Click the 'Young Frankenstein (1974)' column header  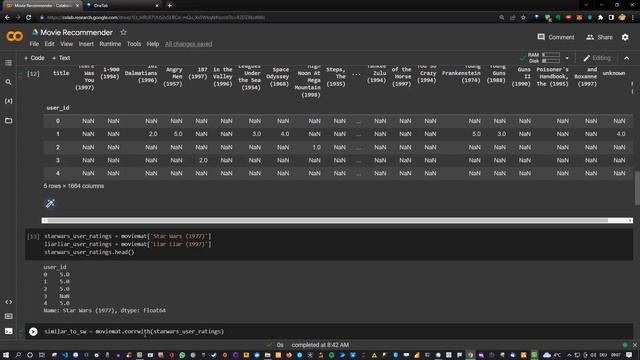click(461, 73)
